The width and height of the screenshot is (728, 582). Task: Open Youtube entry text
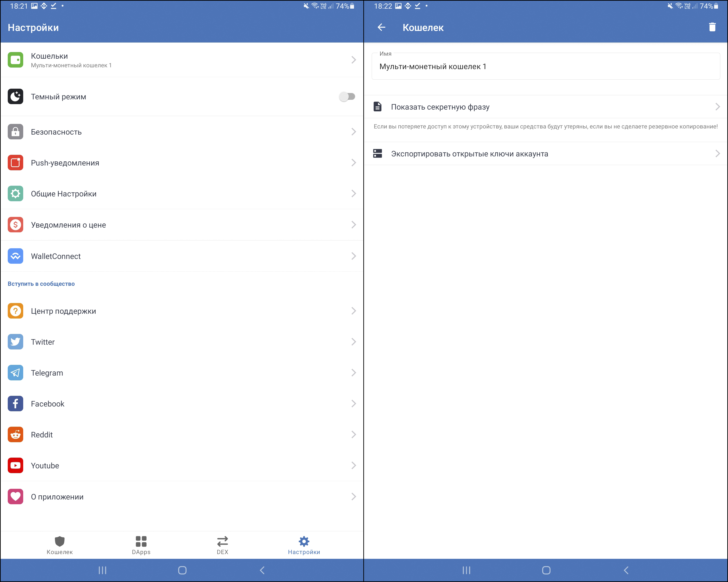(45, 466)
